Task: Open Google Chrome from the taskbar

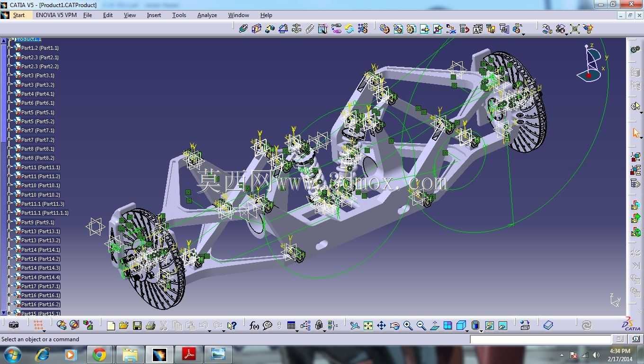Action: point(99,355)
